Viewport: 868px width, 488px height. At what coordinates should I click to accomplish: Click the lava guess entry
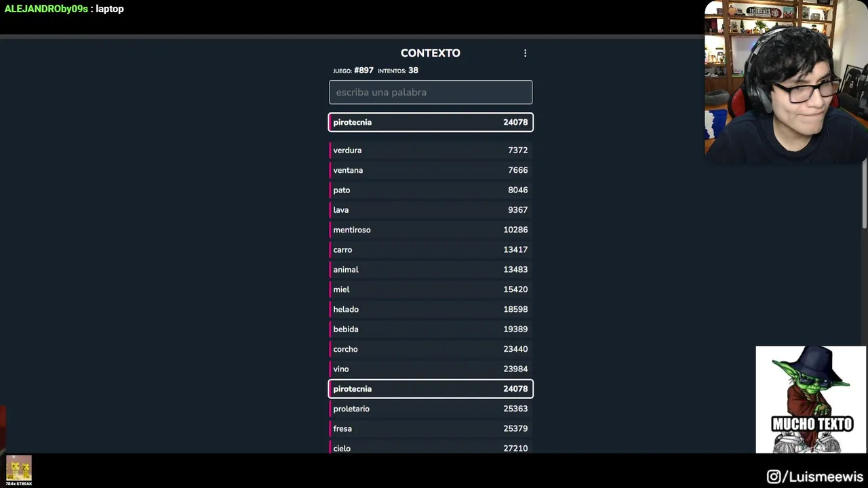coord(431,210)
